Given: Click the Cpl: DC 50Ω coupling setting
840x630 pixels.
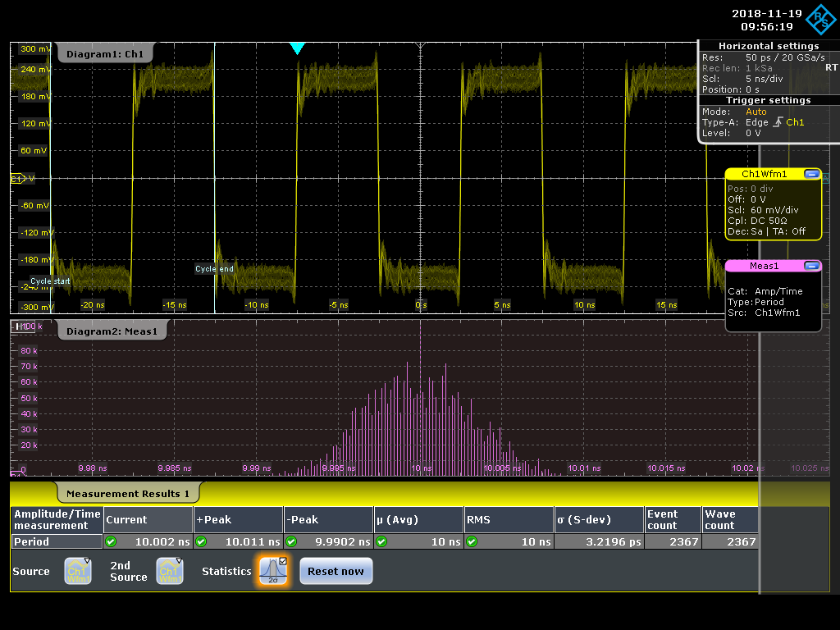Looking at the screenshot, I should click(x=757, y=221).
